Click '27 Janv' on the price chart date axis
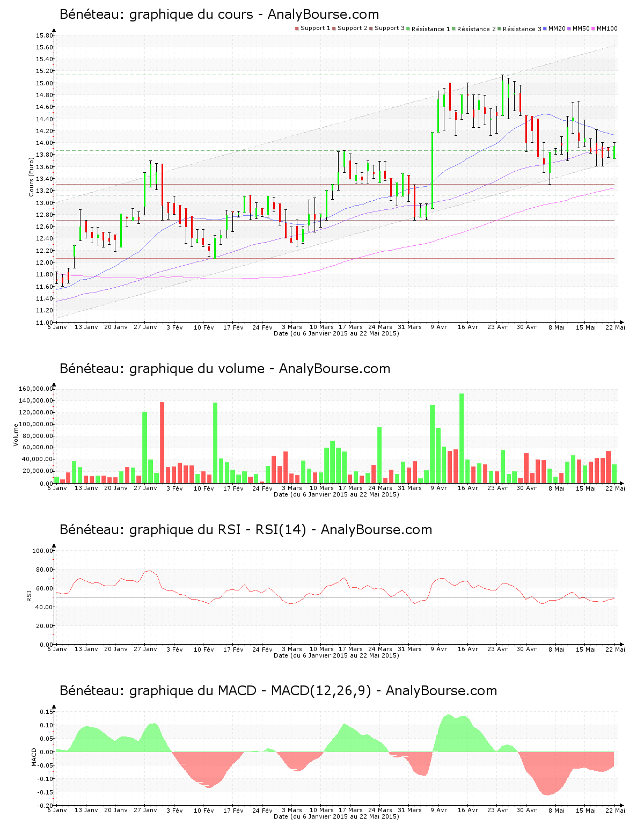The image size is (644, 832). click(x=145, y=327)
